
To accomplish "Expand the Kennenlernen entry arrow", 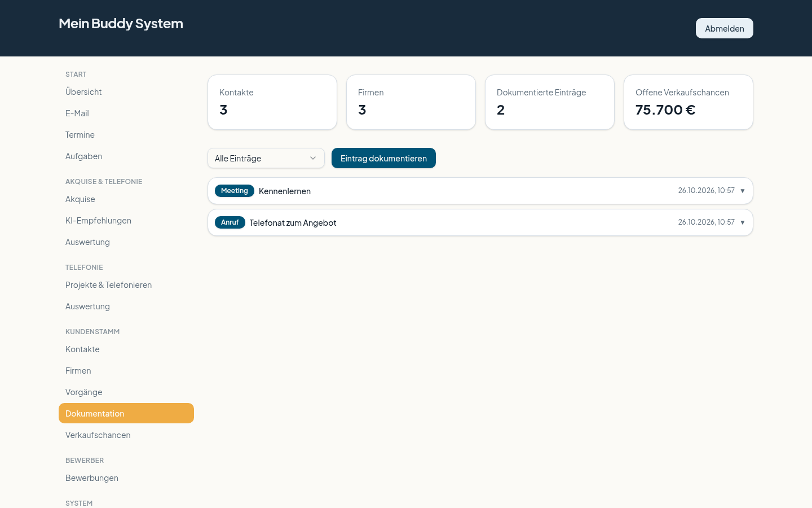I will click(x=743, y=191).
